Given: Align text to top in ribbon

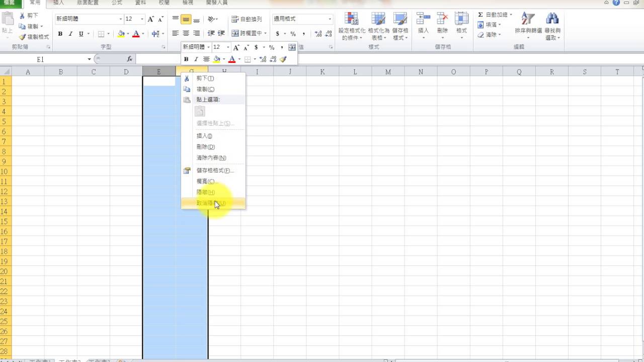Looking at the screenshot, I should point(175,19).
